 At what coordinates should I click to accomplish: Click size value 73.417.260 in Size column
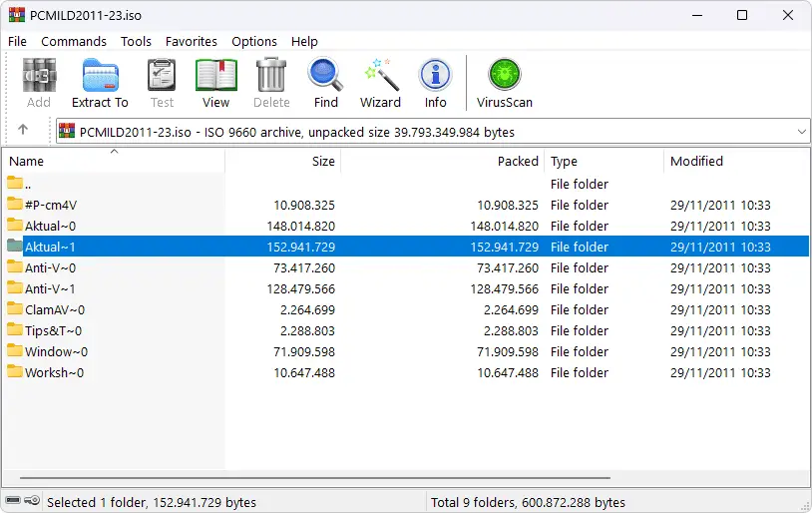tap(304, 268)
